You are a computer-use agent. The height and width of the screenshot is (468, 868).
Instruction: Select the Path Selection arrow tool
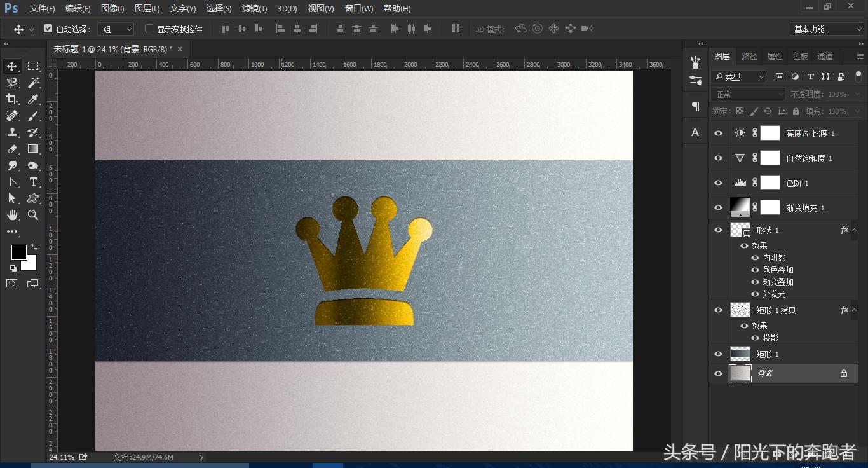coord(12,198)
